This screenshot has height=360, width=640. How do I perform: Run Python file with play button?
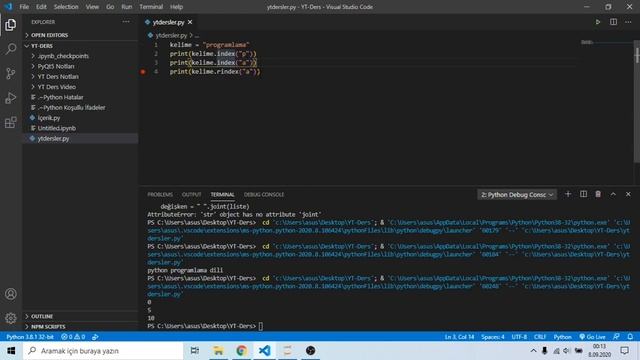pyautogui.click(x=598, y=22)
